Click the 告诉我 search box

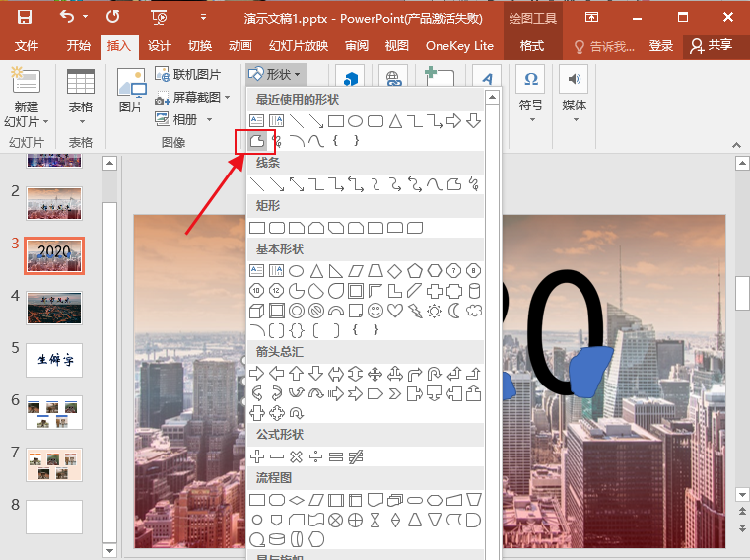[x=604, y=46]
